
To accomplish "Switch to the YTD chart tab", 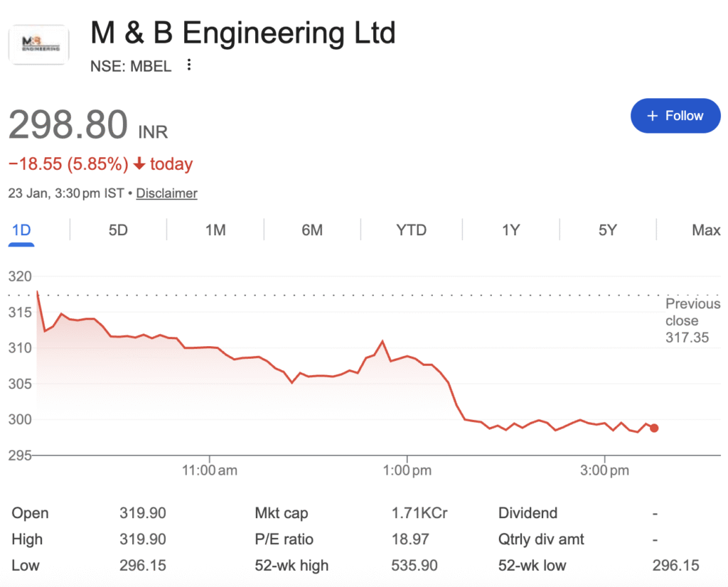I will tap(411, 230).
